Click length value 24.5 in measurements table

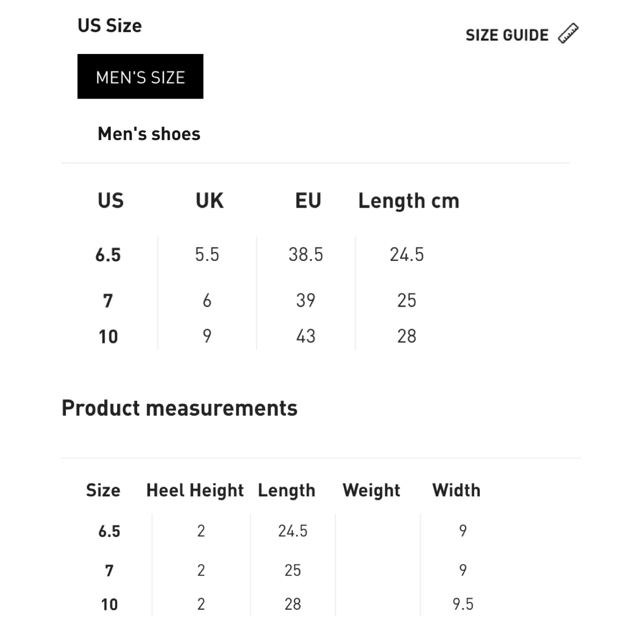coord(293,531)
